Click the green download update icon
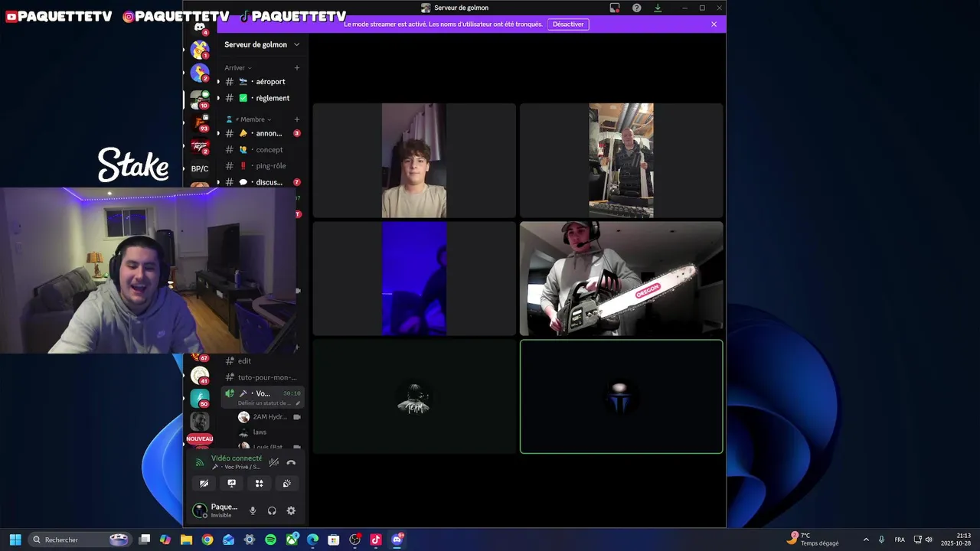The width and height of the screenshot is (980, 551). tap(658, 8)
